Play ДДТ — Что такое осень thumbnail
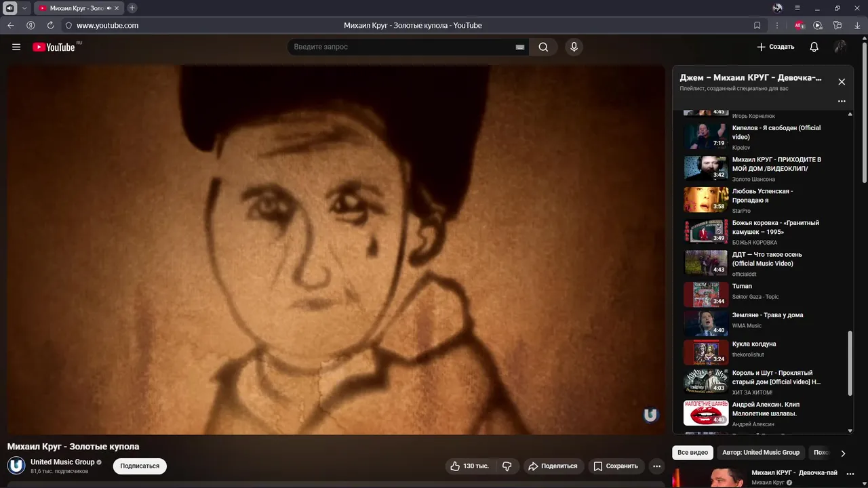The width and height of the screenshot is (868, 488). point(706,263)
